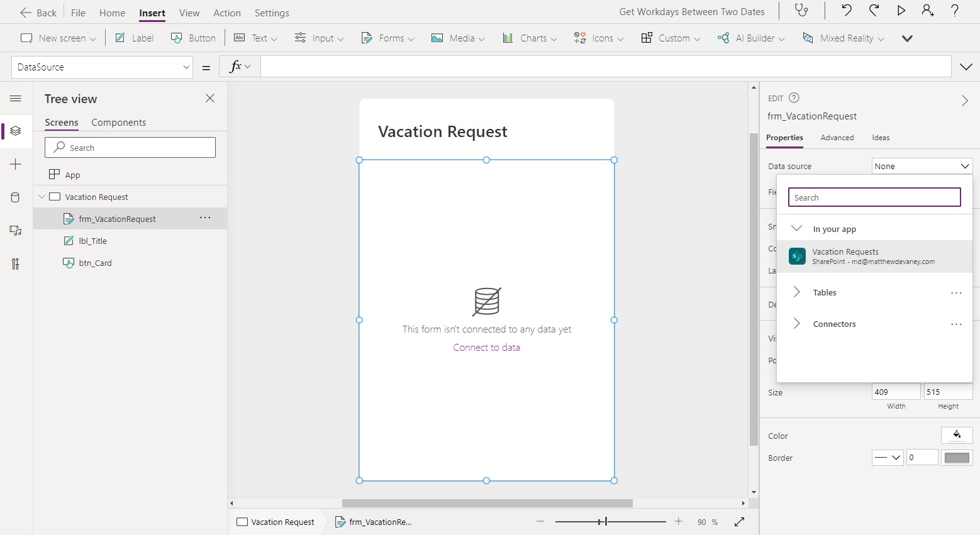
Task: Switch to the Advanced properties tab
Action: coord(837,138)
